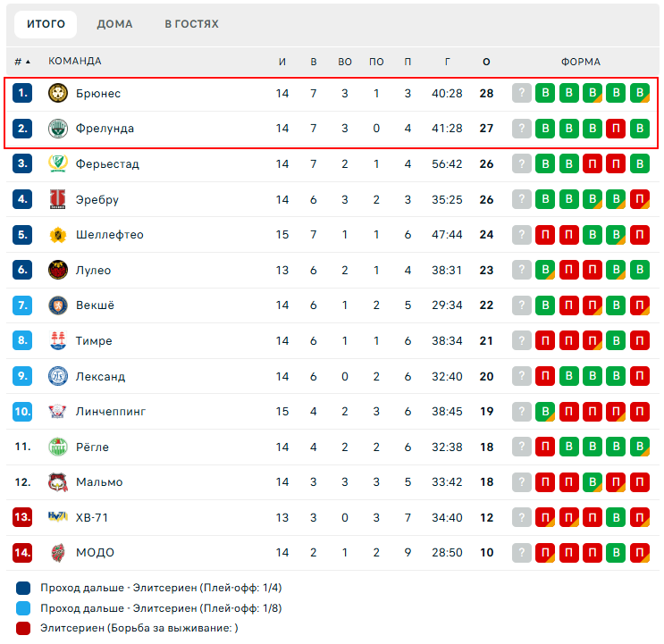This screenshot has height=644, width=664.
Task: Click the Ферьестад team logo
Action: [x=58, y=163]
